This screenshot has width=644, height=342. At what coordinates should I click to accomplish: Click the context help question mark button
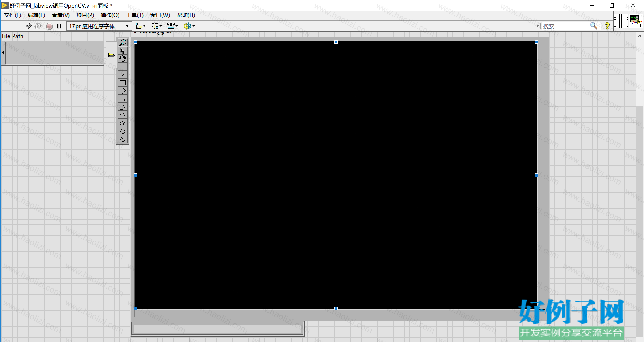(x=607, y=26)
